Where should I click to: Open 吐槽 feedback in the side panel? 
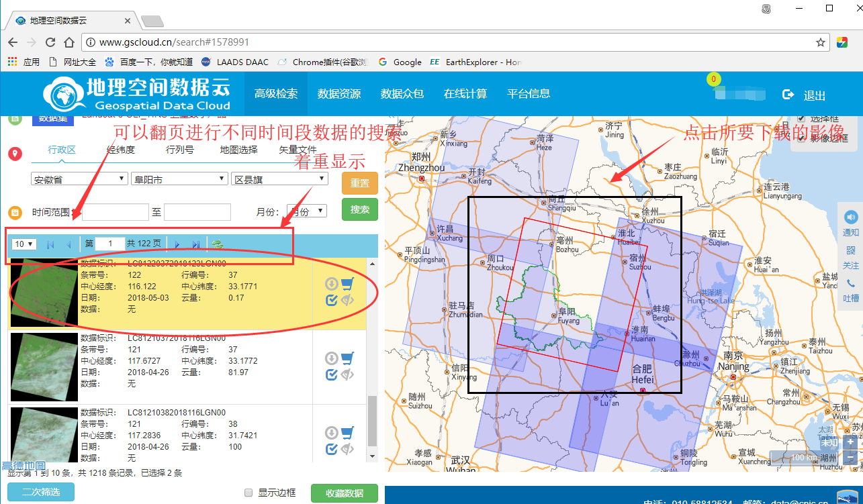point(851,291)
